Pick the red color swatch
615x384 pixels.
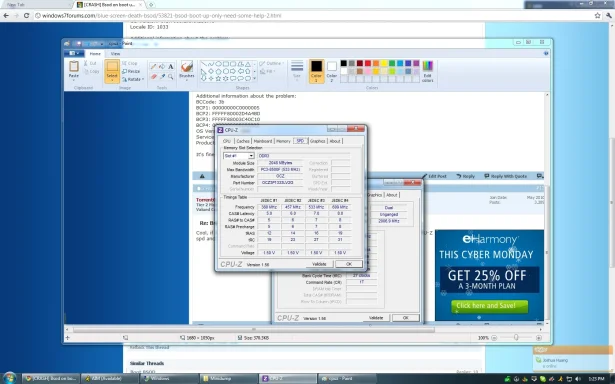click(368, 63)
